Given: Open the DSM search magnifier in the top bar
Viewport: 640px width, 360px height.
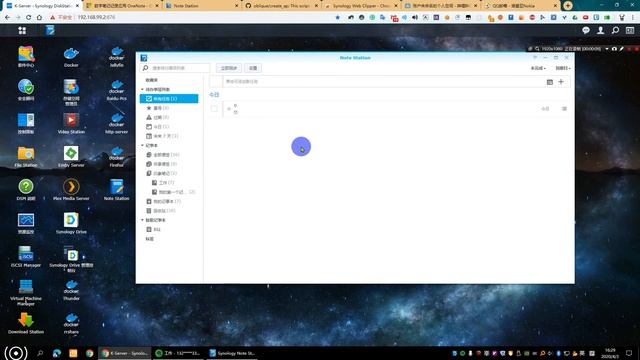Looking at the screenshot, I should (615, 30).
